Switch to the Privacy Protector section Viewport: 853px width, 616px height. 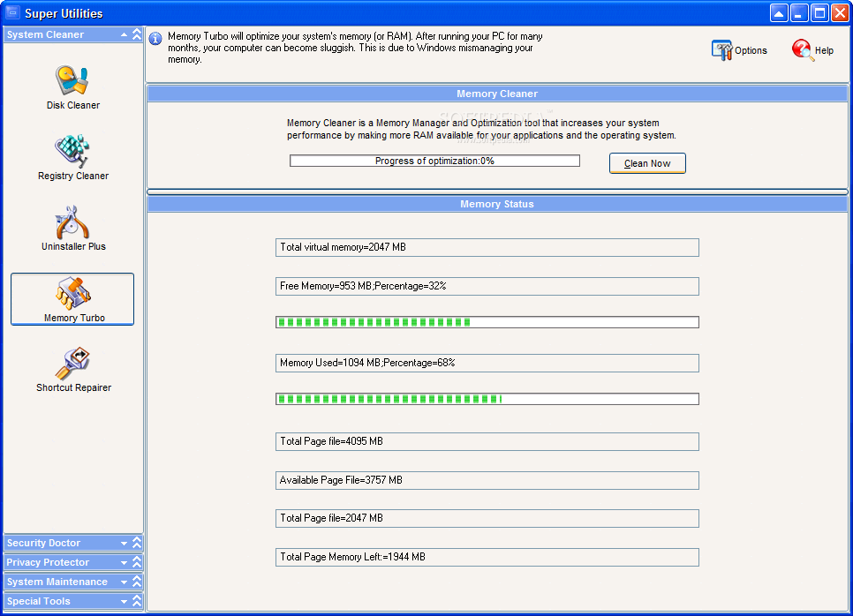click(73, 562)
